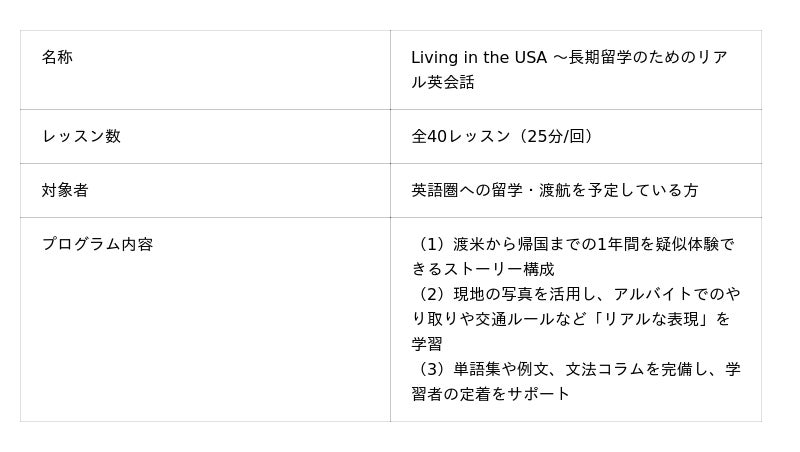Click the "プログラム内容" label cell
This screenshot has width=800, height=452.
(x=97, y=244)
